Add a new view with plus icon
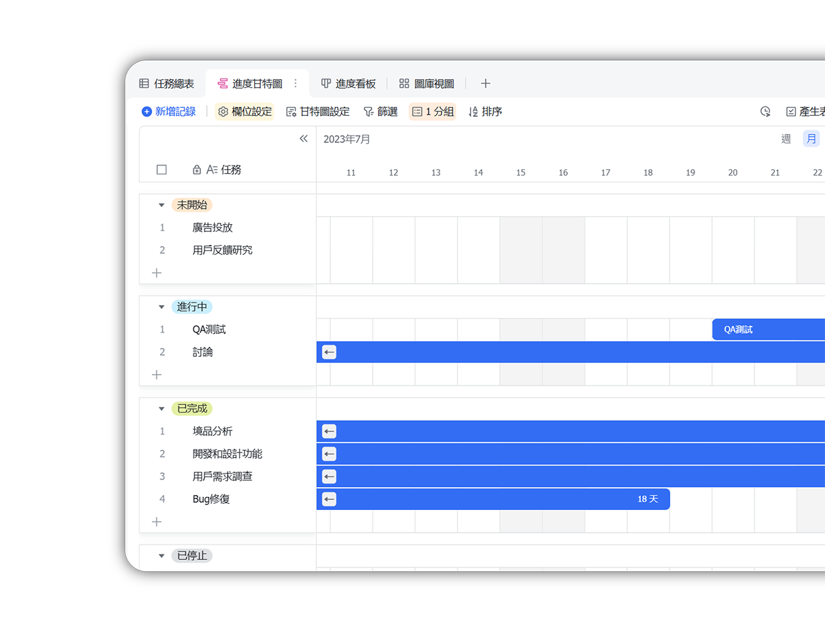Screen dimensions: 825x644 tap(485, 83)
